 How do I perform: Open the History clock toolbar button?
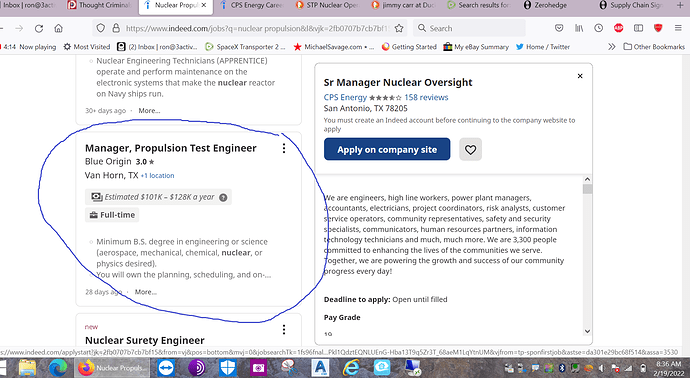coord(598,28)
